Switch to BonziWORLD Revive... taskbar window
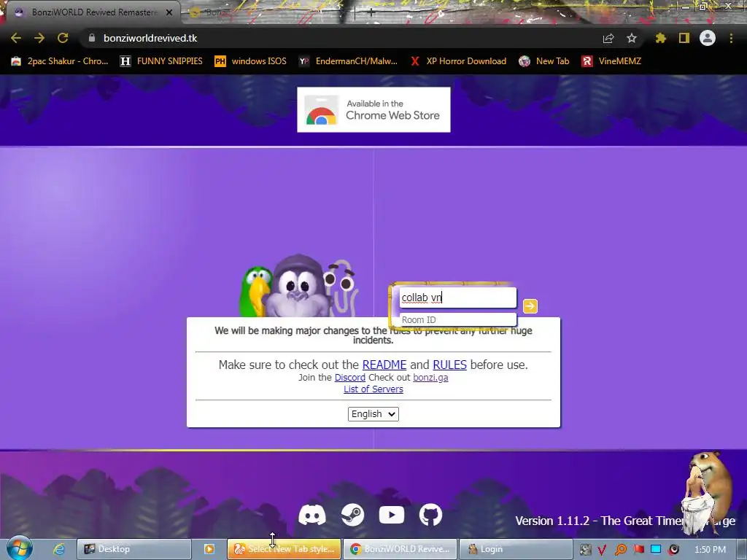The image size is (747, 560). click(x=400, y=549)
